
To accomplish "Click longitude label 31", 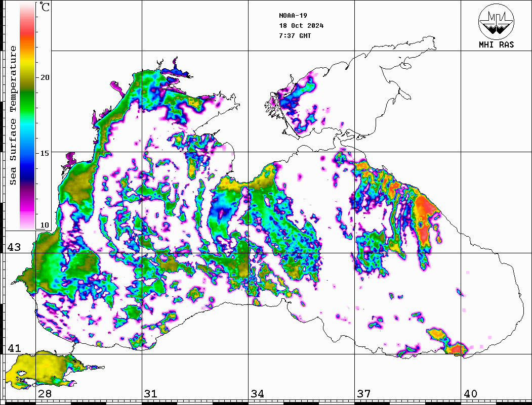I will coord(151,394).
